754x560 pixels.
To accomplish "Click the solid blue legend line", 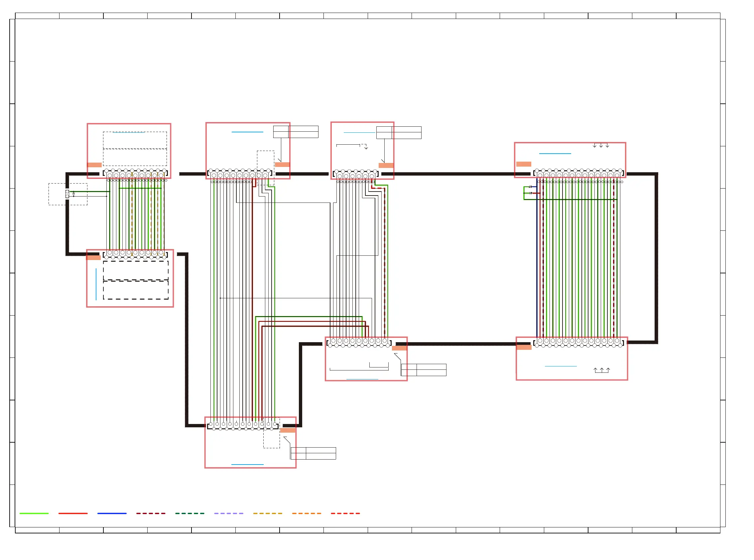I will point(112,513).
